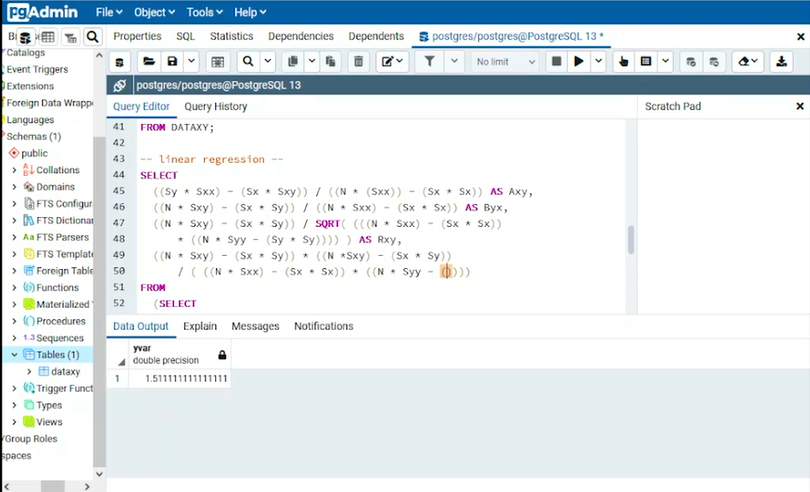Viewport: 810px width, 492px height.
Task: Click the query editor vertical scrollbar thumb
Action: point(631,240)
